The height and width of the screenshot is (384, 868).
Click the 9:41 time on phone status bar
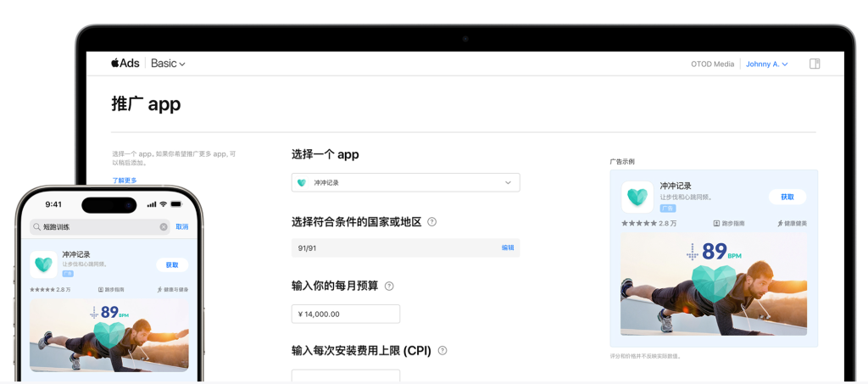pyautogui.click(x=53, y=204)
